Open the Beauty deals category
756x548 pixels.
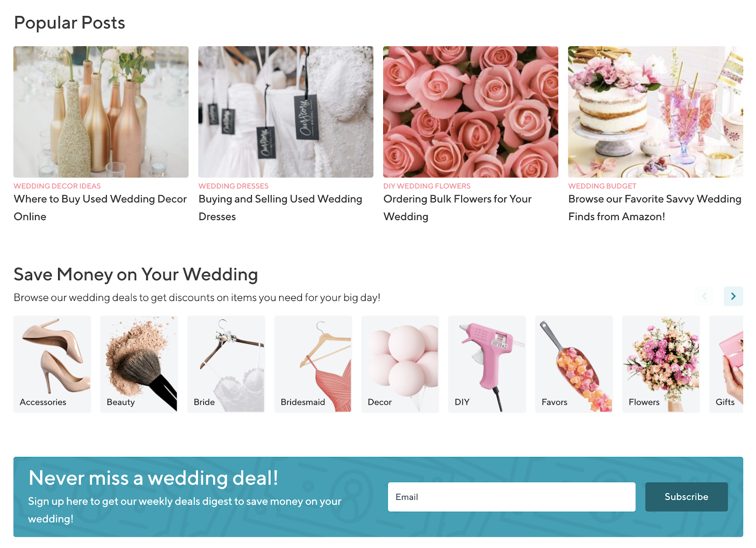point(139,364)
